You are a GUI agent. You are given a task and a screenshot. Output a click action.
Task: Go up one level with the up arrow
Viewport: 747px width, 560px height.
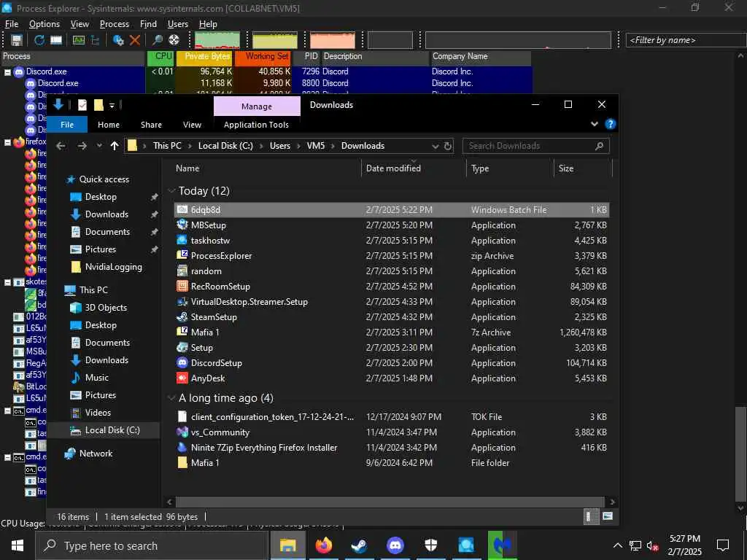pos(115,146)
